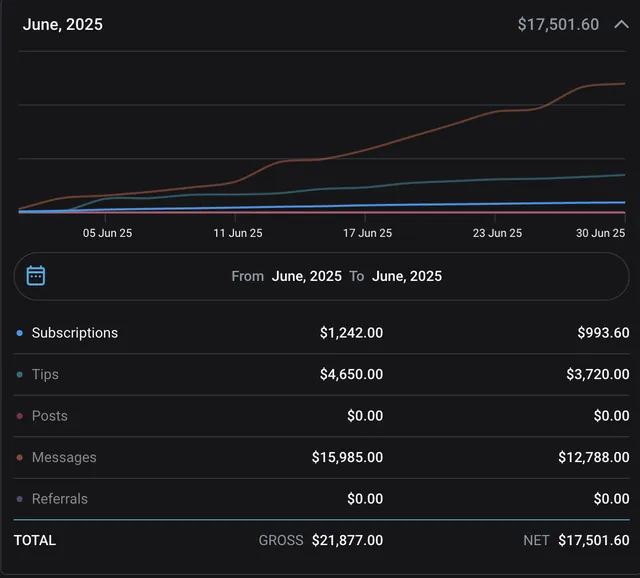
Task: Collapse the June 2025 earnings section
Action: pyautogui.click(x=621, y=24)
